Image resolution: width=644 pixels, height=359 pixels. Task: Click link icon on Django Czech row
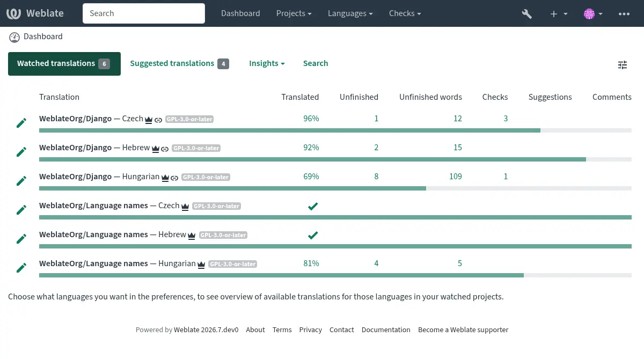[x=158, y=120]
